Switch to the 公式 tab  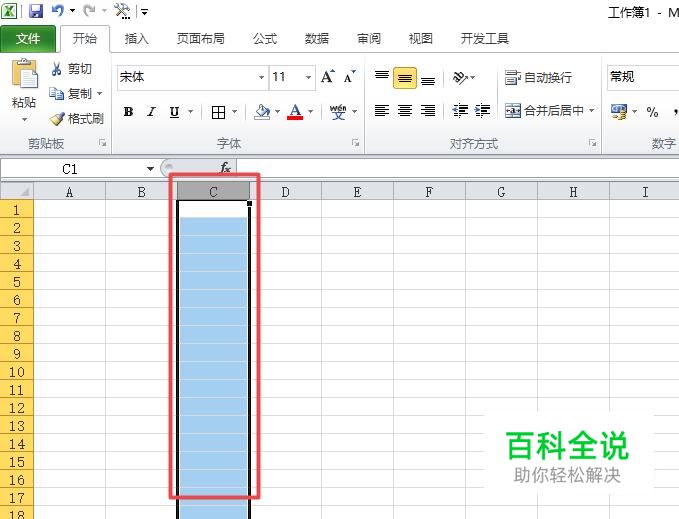click(265, 39)
